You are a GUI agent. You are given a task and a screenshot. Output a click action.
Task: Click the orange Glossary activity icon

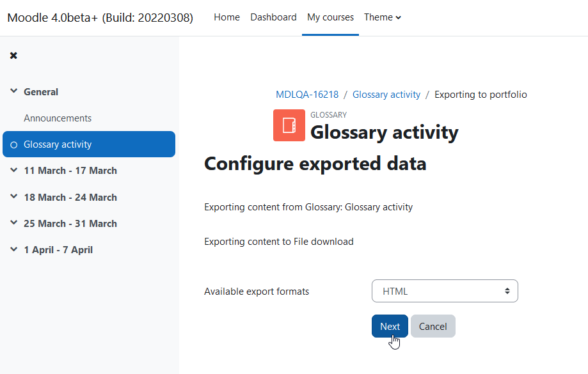[289, 125]
